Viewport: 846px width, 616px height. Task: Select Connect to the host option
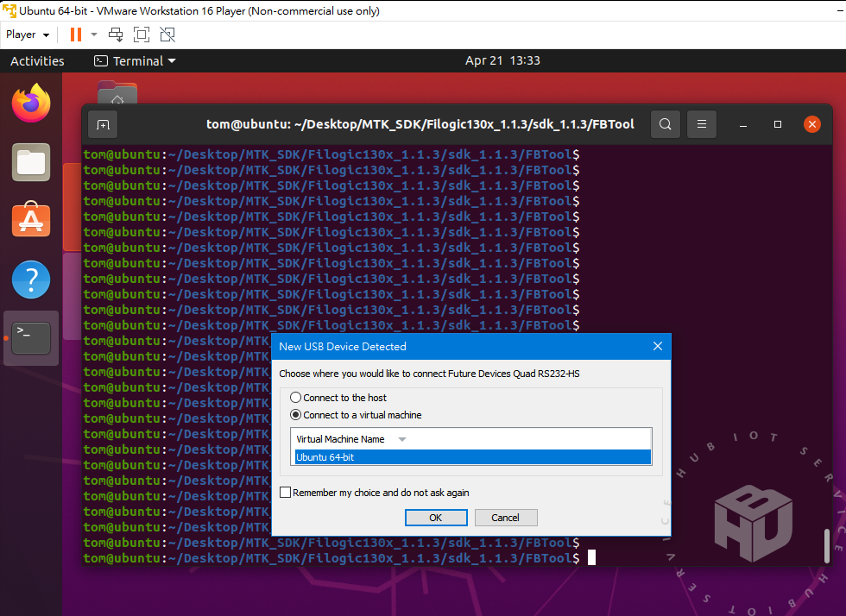(338, 398)
